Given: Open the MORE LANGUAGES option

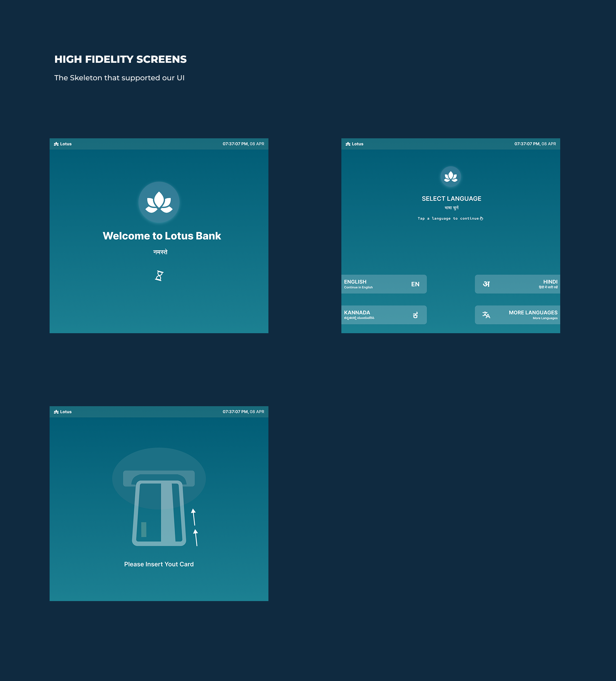Looking at the screenshot, I should point(517,315).
